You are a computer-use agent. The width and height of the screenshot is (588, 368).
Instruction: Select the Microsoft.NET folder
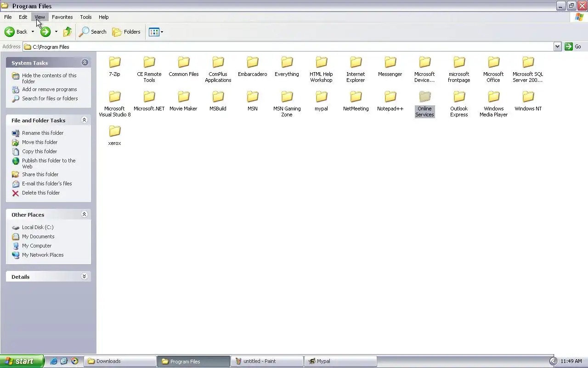(x=149, y=101)
